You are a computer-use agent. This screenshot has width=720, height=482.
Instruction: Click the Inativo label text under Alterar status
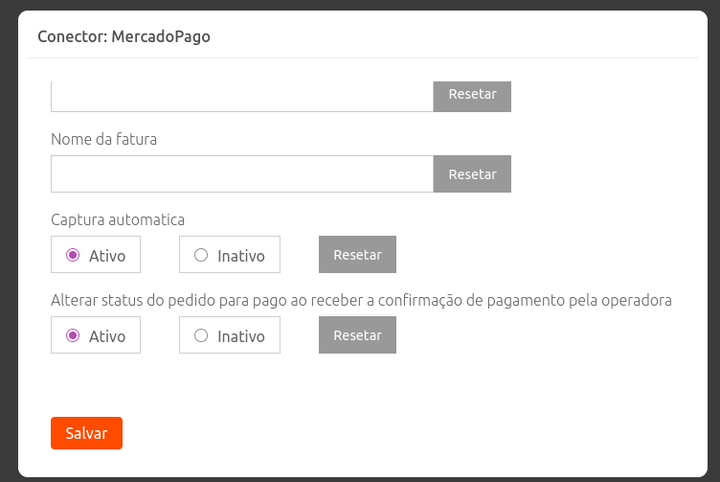coord(241,336)
